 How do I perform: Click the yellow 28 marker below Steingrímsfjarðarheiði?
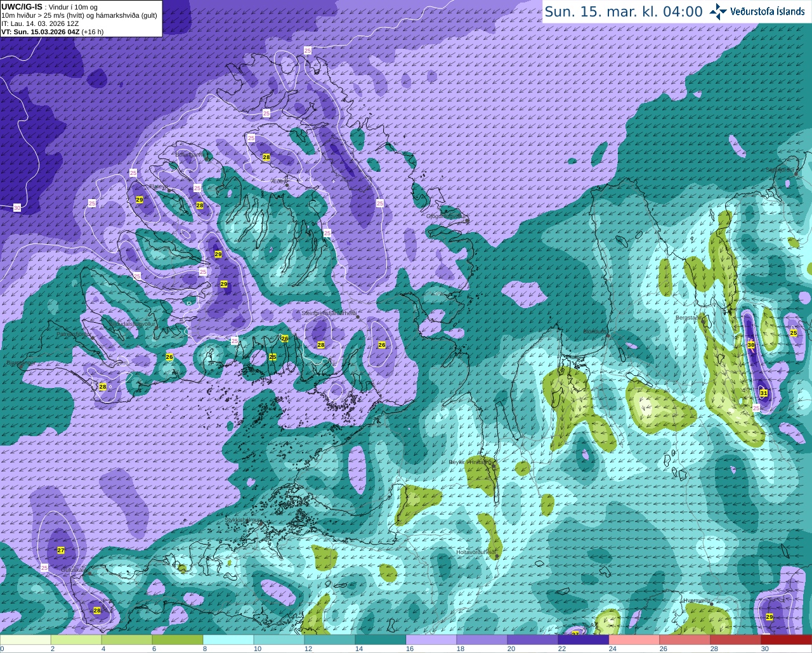point(321,345)
